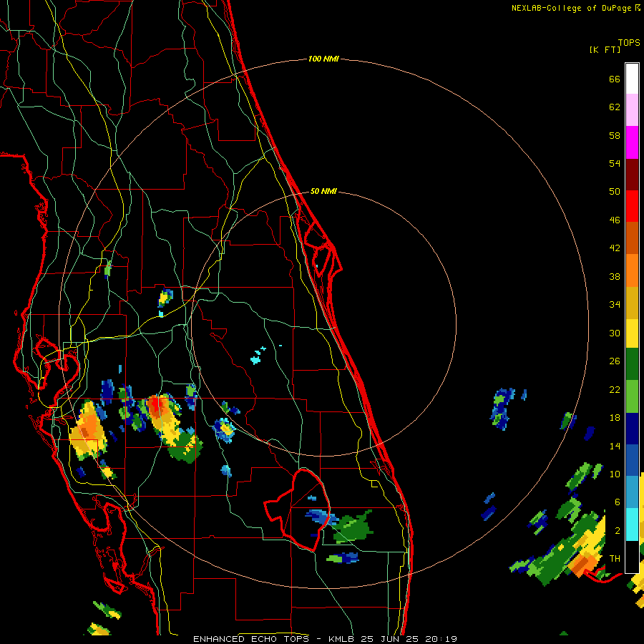This screenshot has height=644, width=644.
Task: Select the 54 value on the legend
Action: (615, 163)
